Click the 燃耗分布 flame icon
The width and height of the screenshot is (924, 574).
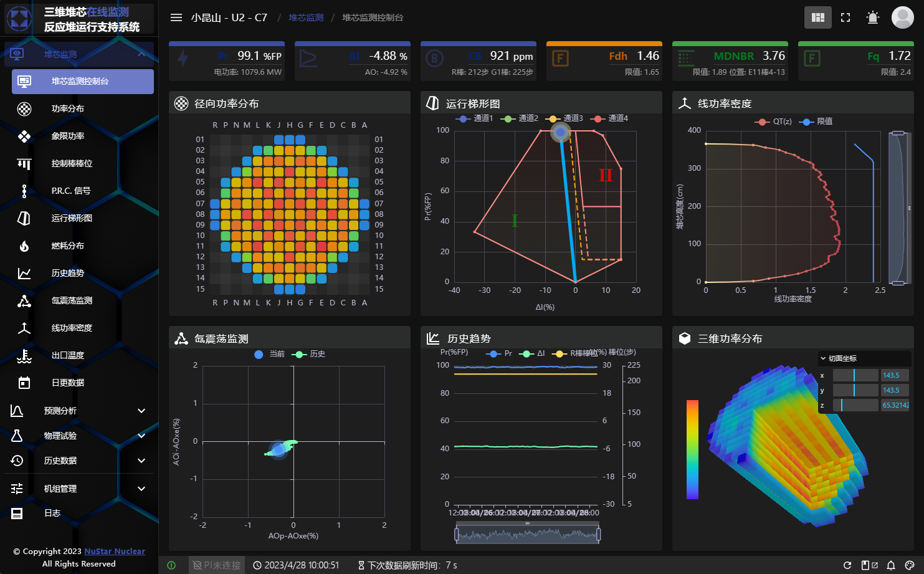[x=24, y=246]
